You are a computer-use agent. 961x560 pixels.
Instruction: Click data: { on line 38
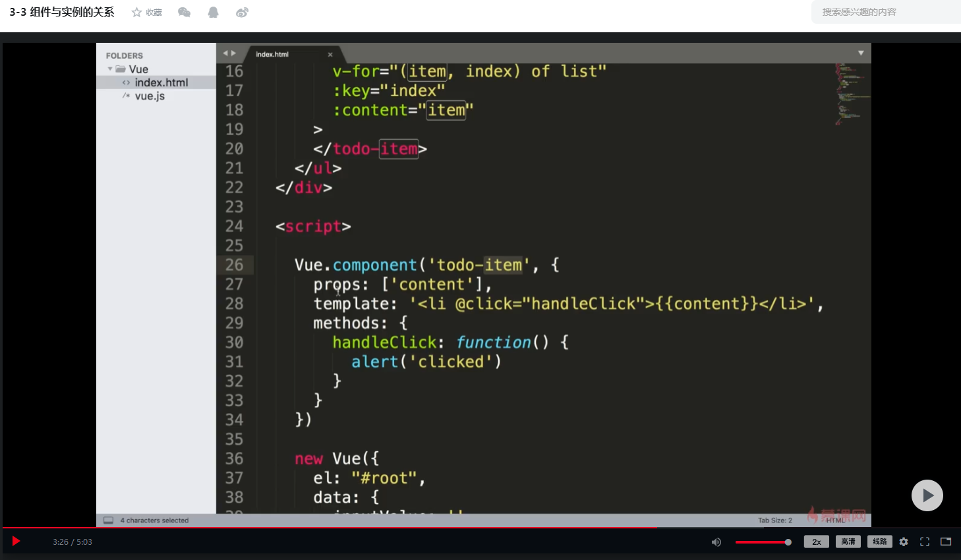(x=346, y=497)
